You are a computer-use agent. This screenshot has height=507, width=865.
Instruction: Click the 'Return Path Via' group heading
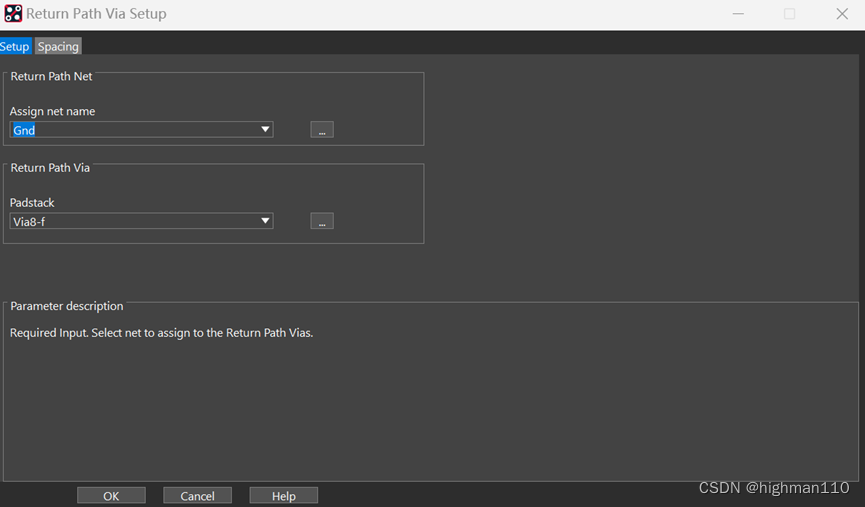coord(50,168)
